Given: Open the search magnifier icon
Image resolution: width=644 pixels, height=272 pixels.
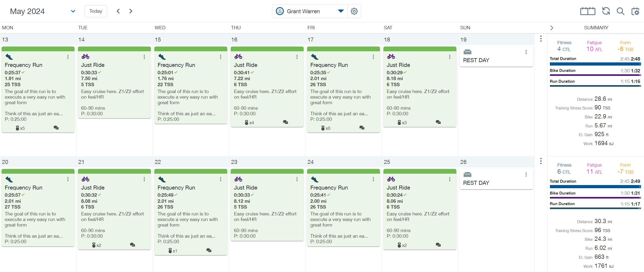Looking at the screenshot, I should click(x=620, y=11).
